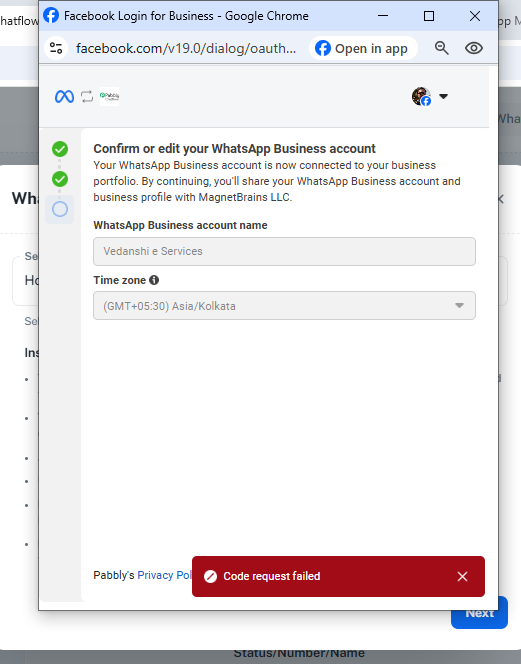Select the current empty circle step indicator
The height and width of the screenshot is (664, 521).
60,209
